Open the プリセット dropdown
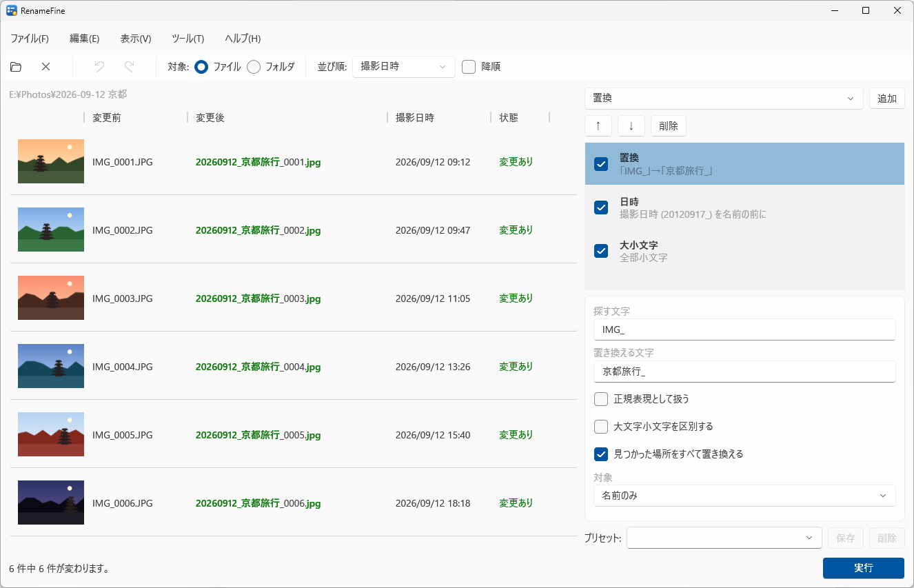The width and height of the screenshot is (914, 588). click(x=724, y=538)
